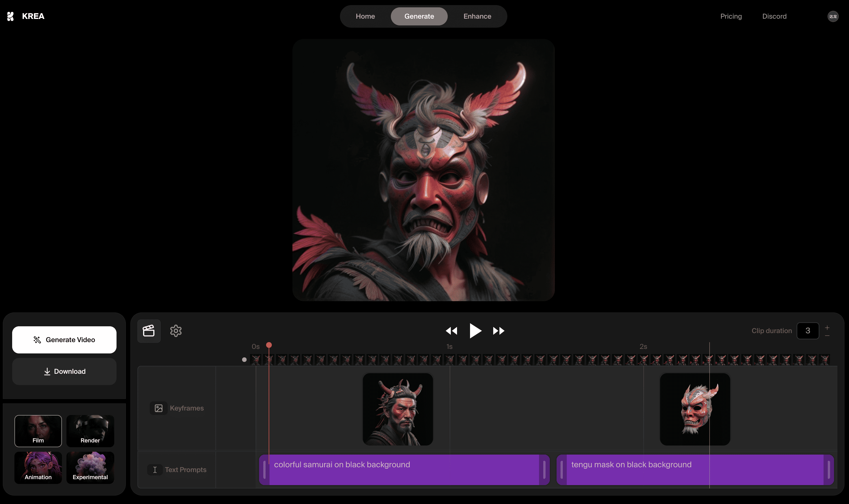Viewport: 849px width, 504px height.
Task: Rewind with the double-arrow back icon
Action: point(451,331)
